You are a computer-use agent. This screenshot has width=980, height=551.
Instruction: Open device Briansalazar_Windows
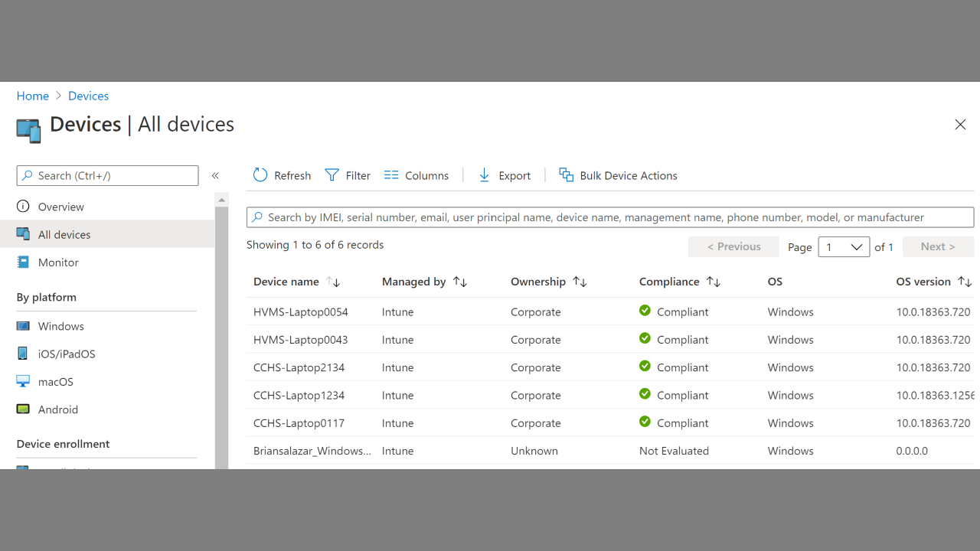(x=312, y=451)
